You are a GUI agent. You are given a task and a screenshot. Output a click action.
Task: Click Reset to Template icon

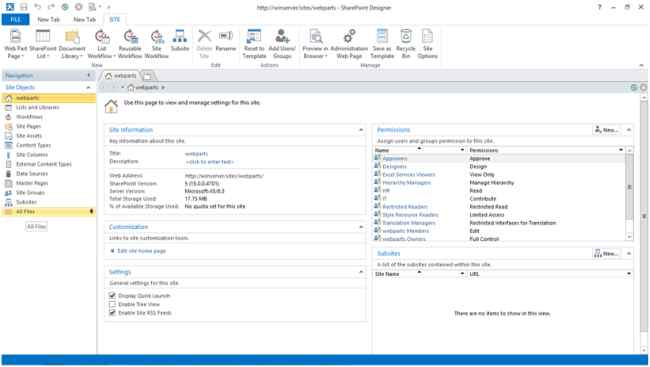(x=254, y=36)
